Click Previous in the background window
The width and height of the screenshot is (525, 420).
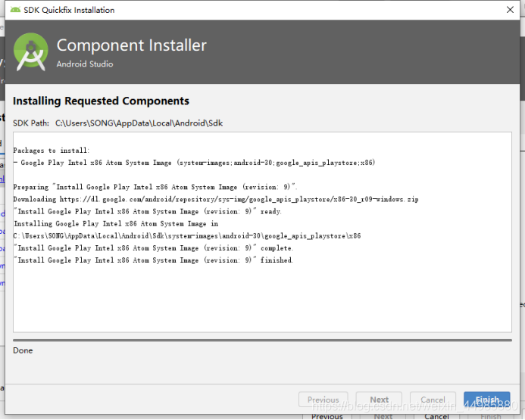tap(327, 417)
